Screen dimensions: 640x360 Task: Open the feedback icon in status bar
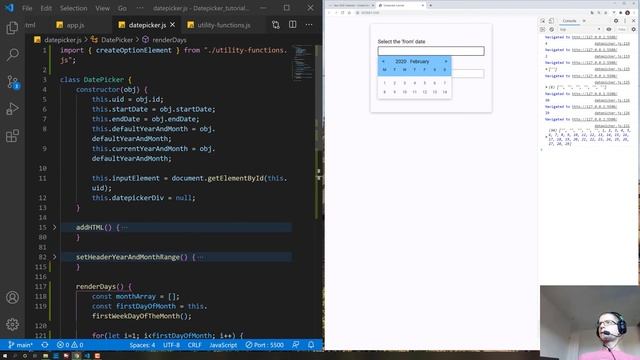point(296,345)
